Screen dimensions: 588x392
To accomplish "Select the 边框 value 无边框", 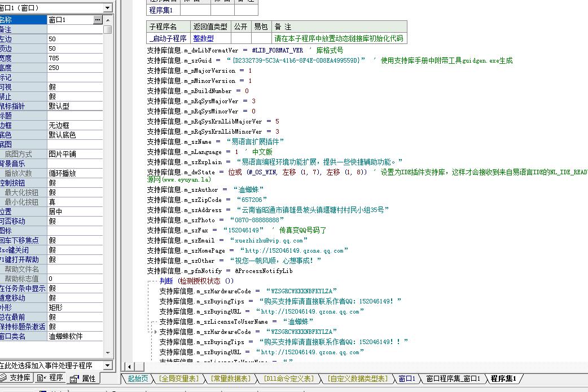I will [x=75, y=125].
